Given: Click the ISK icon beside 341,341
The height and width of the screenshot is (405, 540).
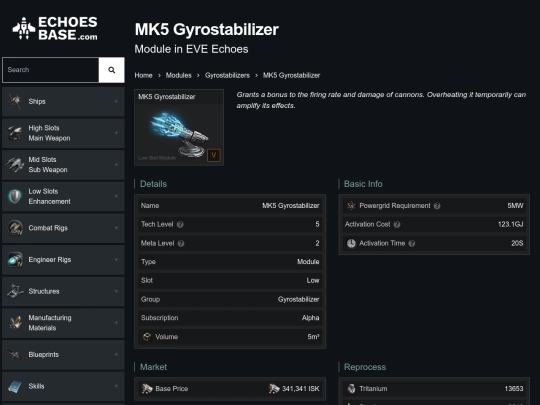Looking at the screenshot, I should (274, 389).
